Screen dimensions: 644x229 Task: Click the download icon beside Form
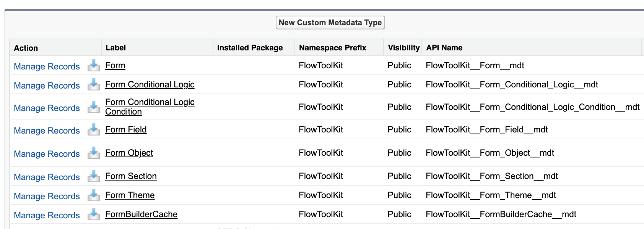(x=93, y=66)
